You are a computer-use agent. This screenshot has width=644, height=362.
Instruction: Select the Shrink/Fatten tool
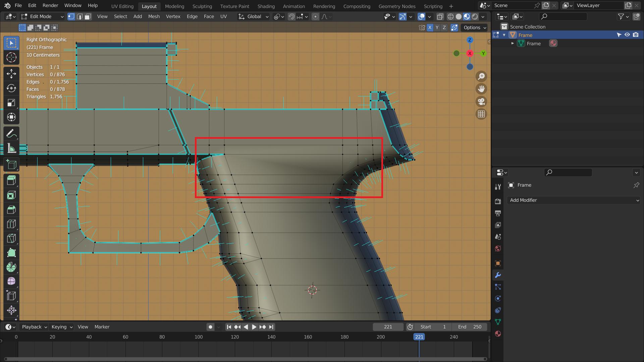pos(11,310)
